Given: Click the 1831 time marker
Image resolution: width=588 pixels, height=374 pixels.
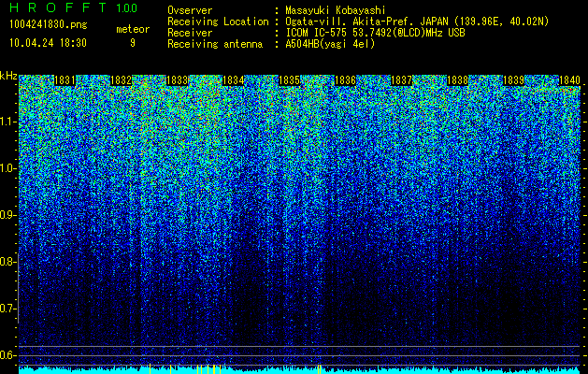Looking at the screenshot, I should click(65, 80).
